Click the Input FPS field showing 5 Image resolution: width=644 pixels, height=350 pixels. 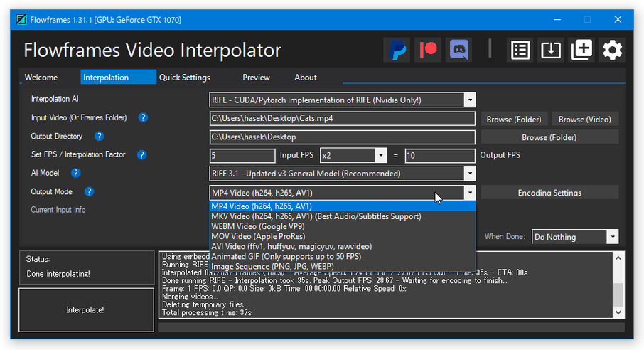pos(242,156)
